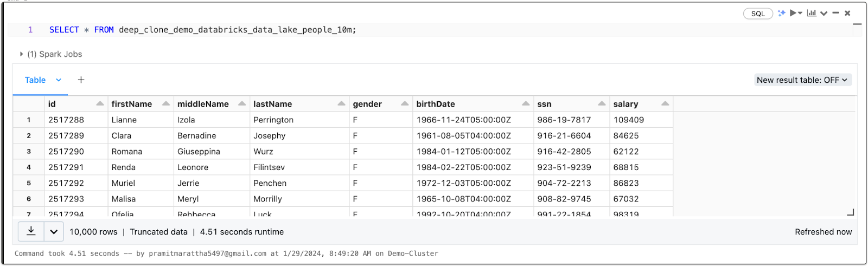This screenshot has height=267, width=868.
Task: Click salary cell 109409
Action: click(x=642, y=120)
